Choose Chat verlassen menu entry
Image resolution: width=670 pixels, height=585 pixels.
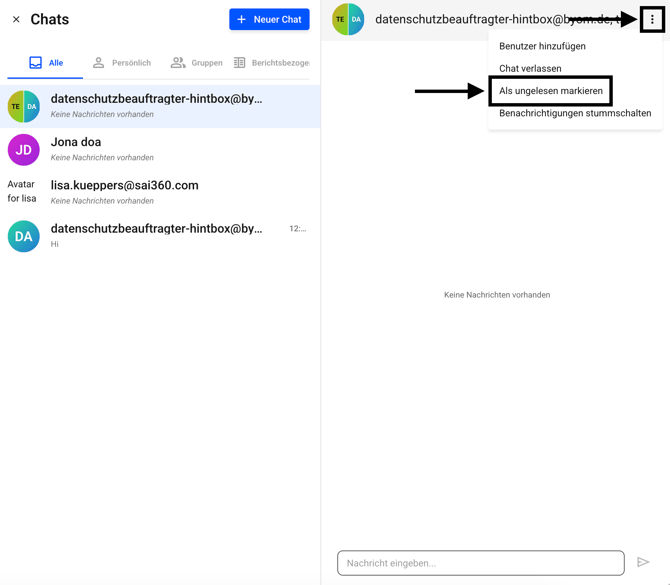(530, 69)
